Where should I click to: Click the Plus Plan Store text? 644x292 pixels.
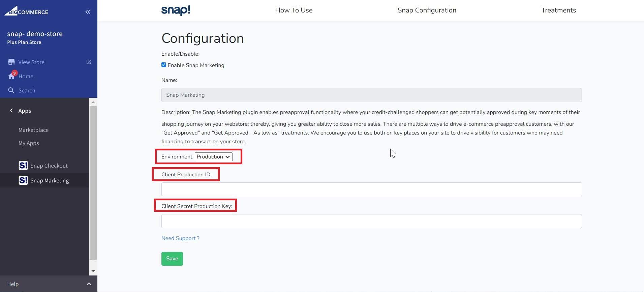click(x=24, y=42)
